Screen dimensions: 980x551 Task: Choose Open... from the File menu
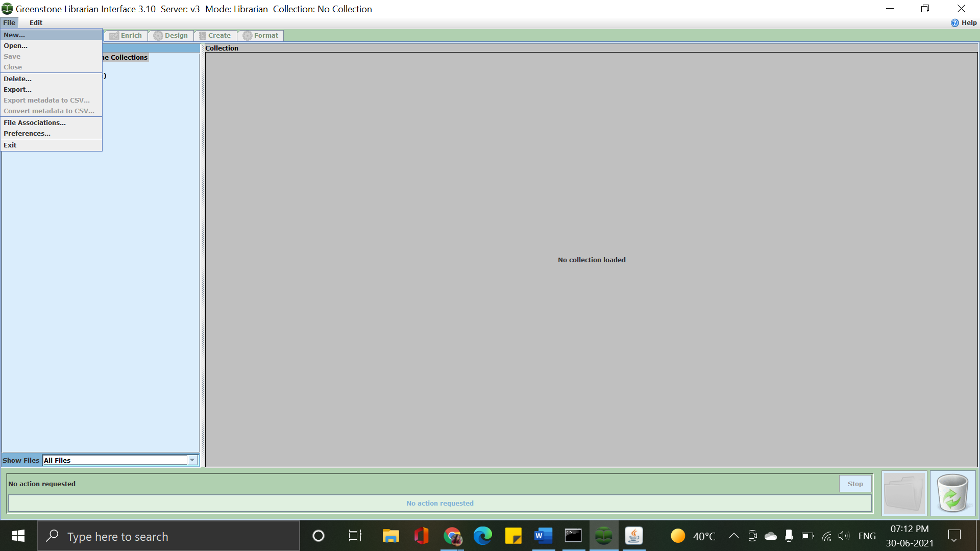[51, 45]
